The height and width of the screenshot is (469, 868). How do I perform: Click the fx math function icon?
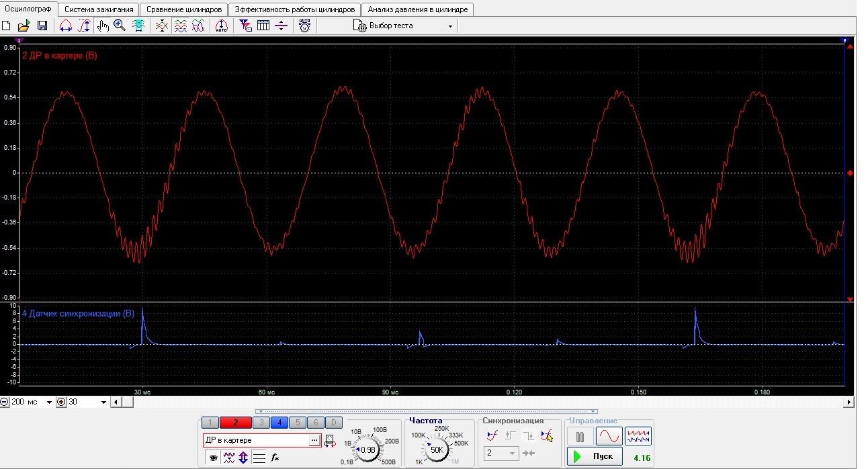(275, 458)
